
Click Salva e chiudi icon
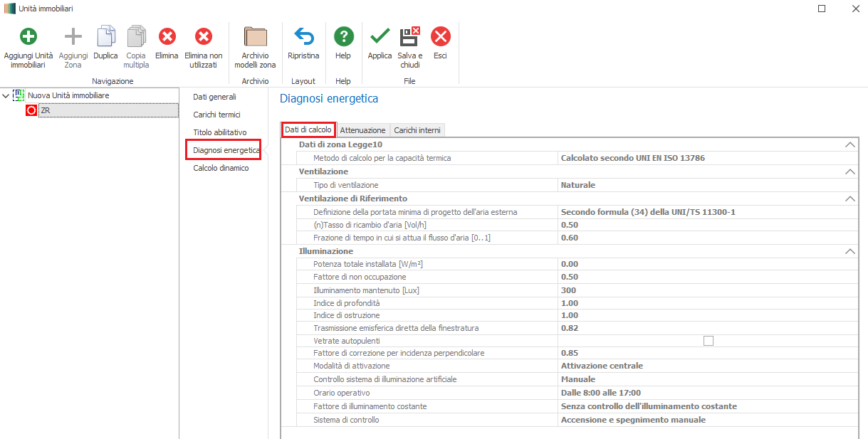409,37
